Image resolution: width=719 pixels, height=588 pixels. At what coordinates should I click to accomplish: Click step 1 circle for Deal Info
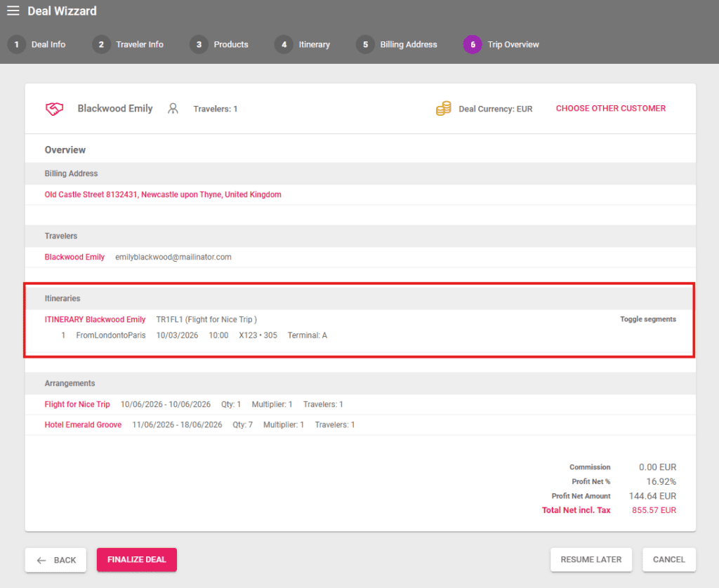coord(16,44)
